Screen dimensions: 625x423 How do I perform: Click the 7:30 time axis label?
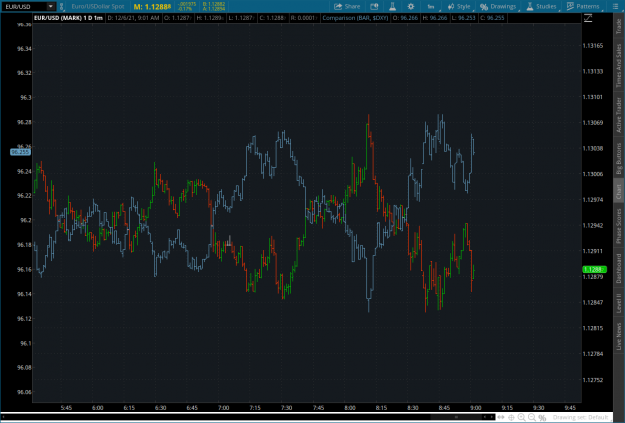pos(287,408)
